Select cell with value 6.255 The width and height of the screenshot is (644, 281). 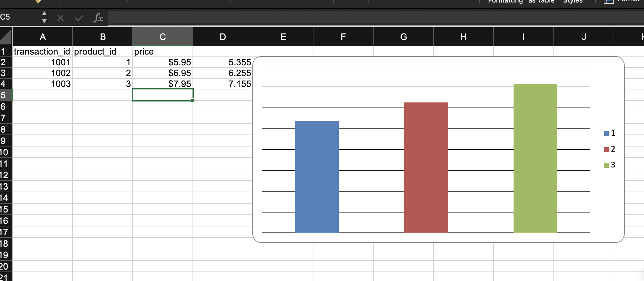pos(223,73)
